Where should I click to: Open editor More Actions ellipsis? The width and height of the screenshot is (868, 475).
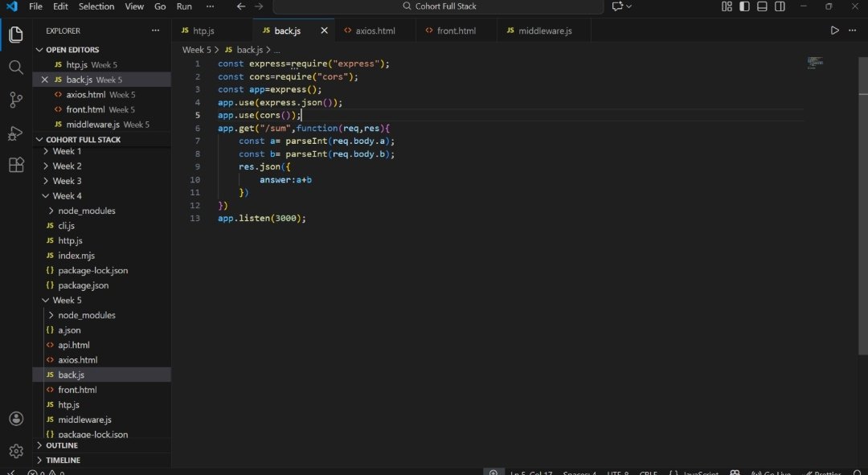[x=853, y=31]
